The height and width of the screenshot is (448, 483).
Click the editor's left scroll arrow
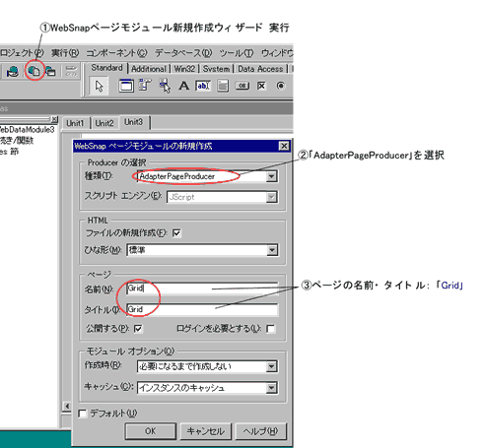tap(67, 407)
